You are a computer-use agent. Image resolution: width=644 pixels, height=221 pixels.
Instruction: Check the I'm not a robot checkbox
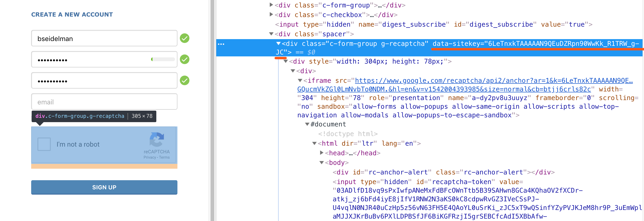44,144
